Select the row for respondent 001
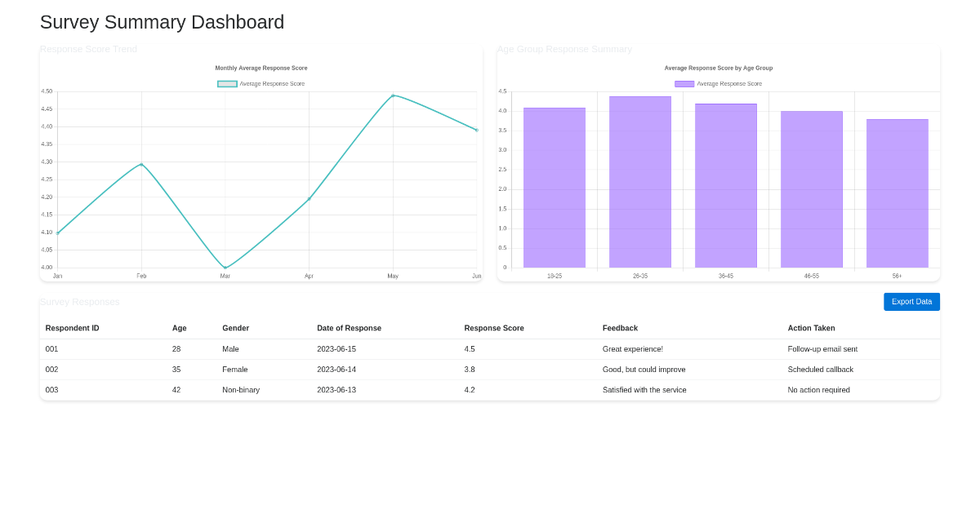This screenshot has width=980, height=514. point(327,348)
